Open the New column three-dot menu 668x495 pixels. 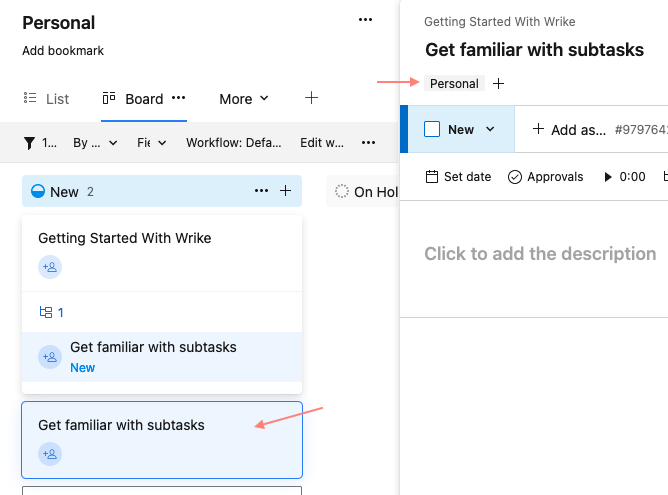click(261, 191)
